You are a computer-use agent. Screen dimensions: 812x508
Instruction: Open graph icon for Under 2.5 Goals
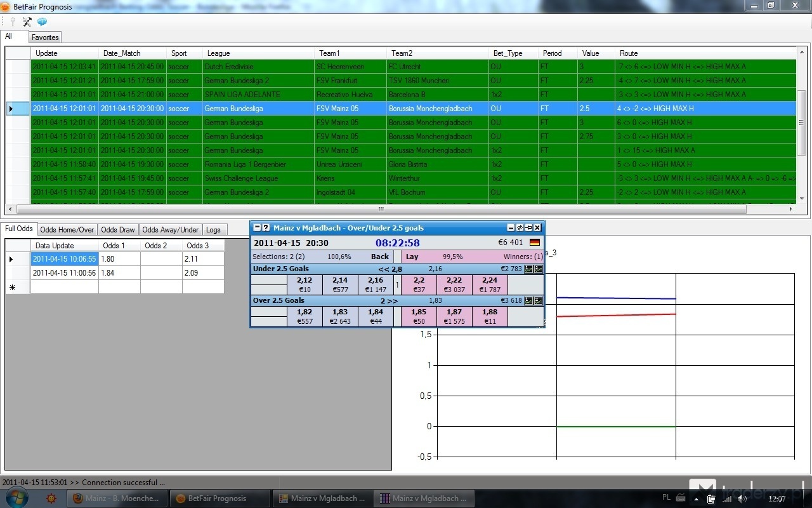[529, 269]
